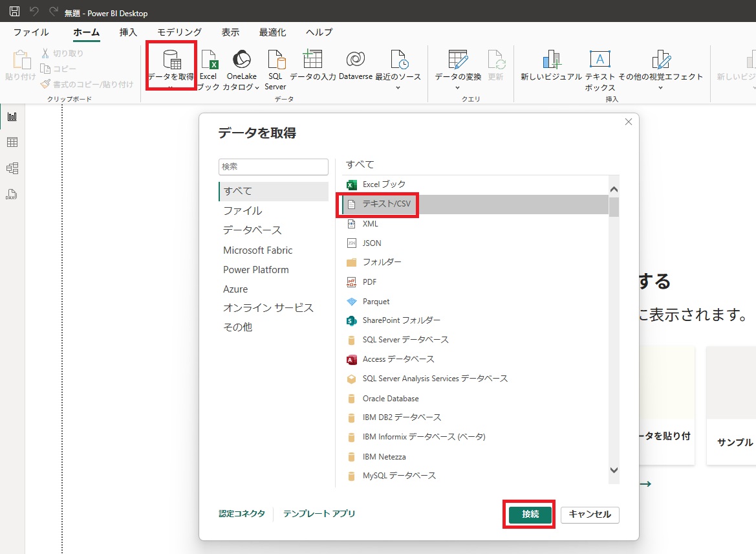Click scroll up arrow in connector list
756x554 pixels.
614,190
